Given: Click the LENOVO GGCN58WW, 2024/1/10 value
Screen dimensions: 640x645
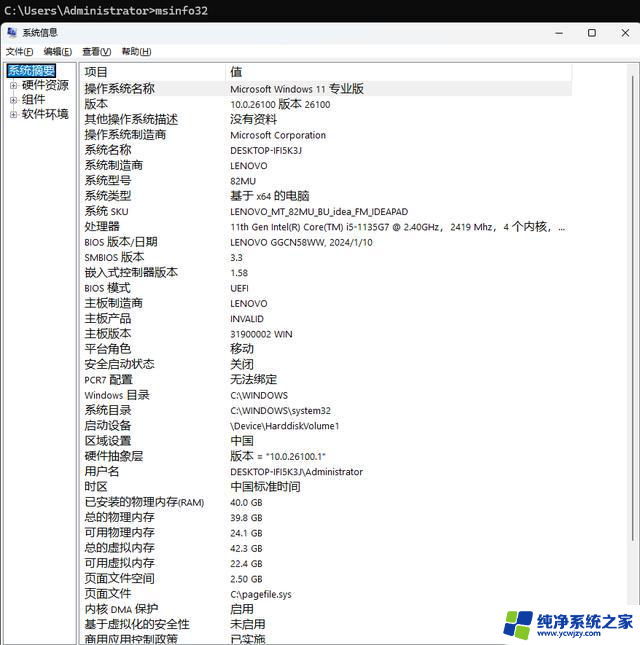Looking at the screenshot, I should coord(301,242).
